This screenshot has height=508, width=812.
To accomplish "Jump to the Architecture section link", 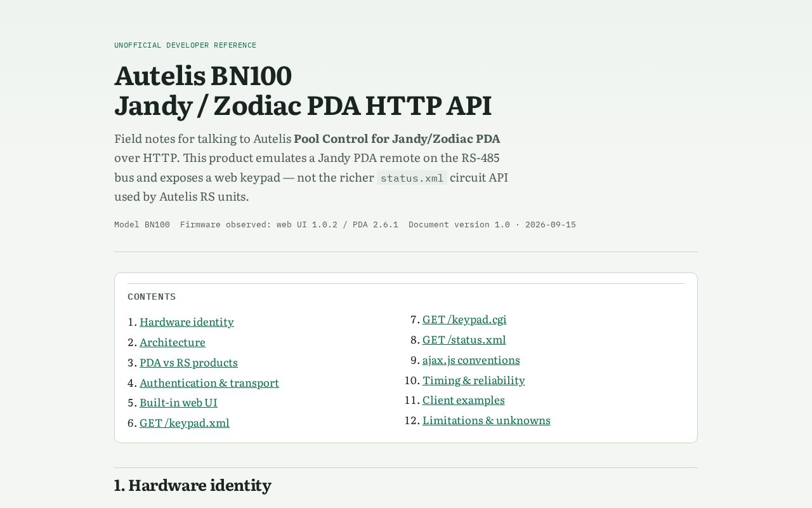I will tap(173, 342).
